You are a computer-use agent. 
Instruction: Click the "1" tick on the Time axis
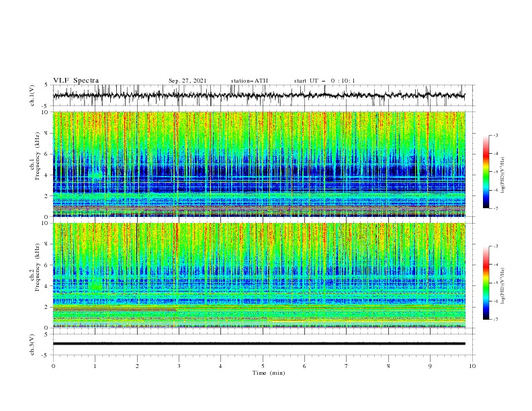pos(95,366)
